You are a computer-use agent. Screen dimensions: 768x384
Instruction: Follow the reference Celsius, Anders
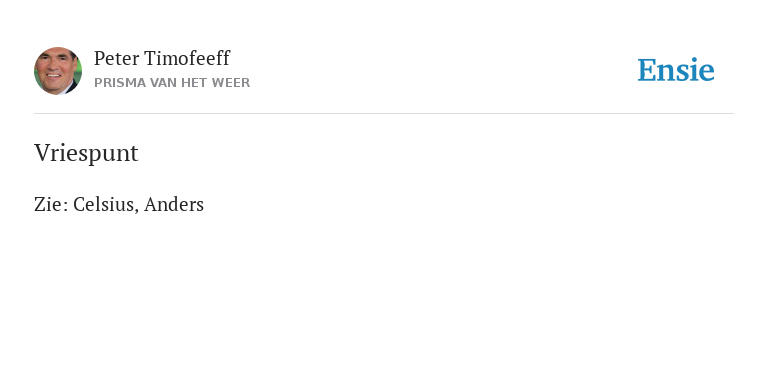(139, 204)
